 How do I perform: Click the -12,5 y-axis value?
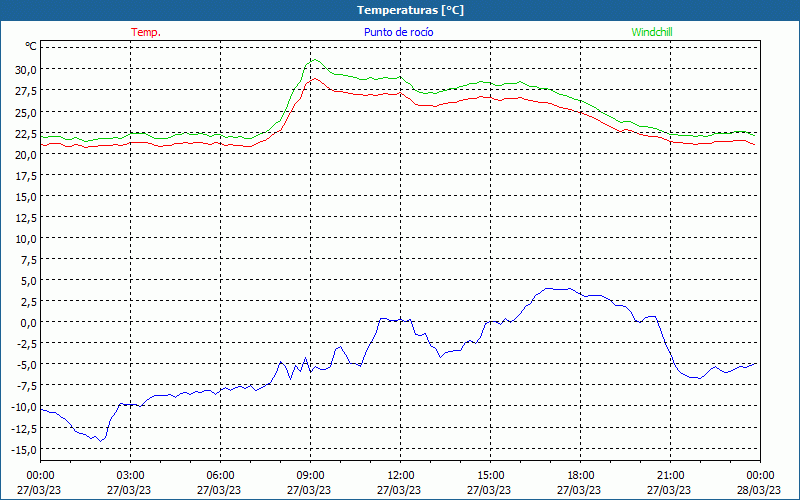23,429
